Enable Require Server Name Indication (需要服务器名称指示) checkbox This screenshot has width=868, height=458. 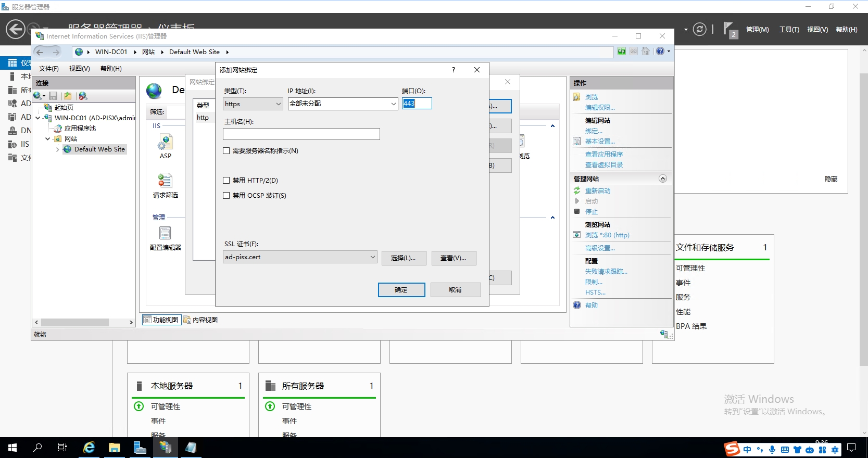pos(227,151)
